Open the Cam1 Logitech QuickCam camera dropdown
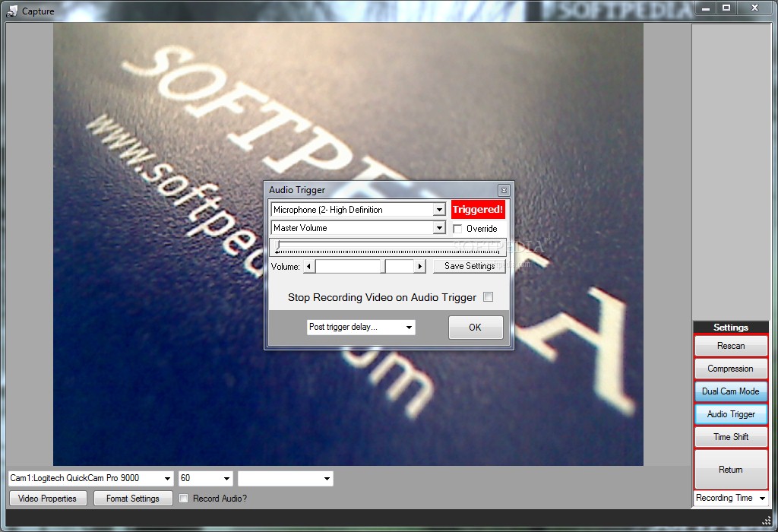 pyautogui.click(x=91, y=478)
